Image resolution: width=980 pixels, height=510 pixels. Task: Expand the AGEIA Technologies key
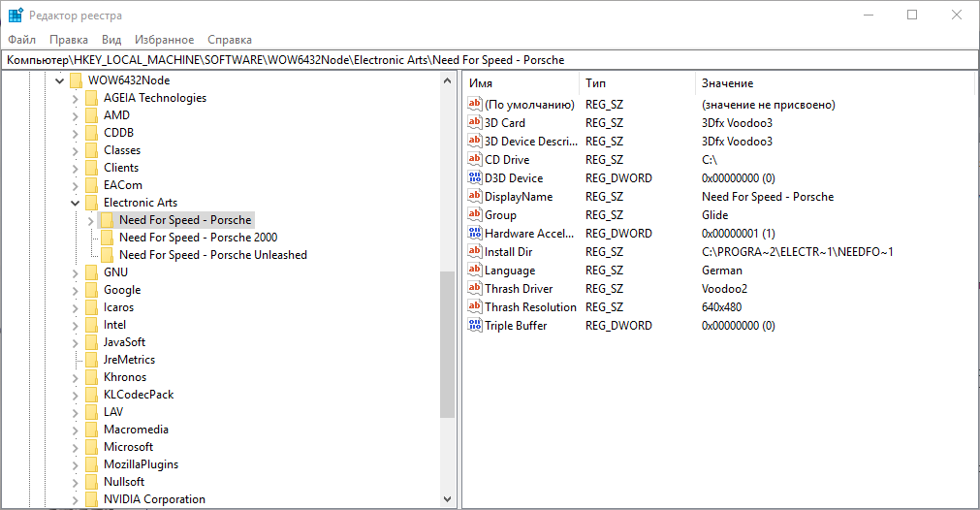(x=76, y=98)
